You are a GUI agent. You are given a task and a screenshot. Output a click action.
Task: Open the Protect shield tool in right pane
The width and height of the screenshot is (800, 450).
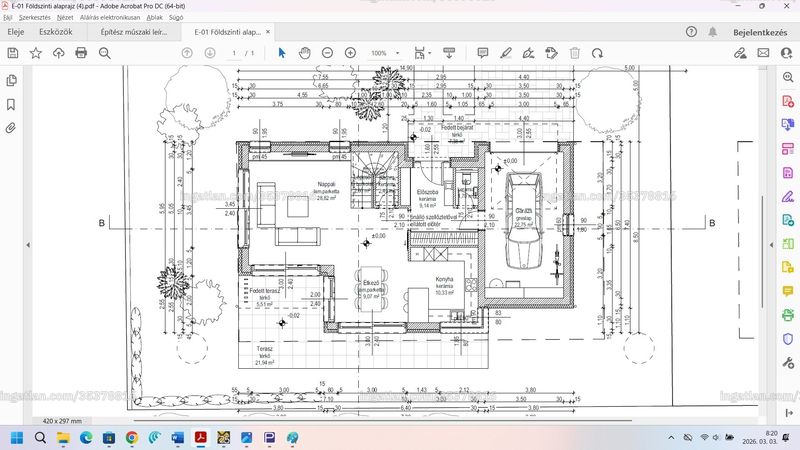788,339
